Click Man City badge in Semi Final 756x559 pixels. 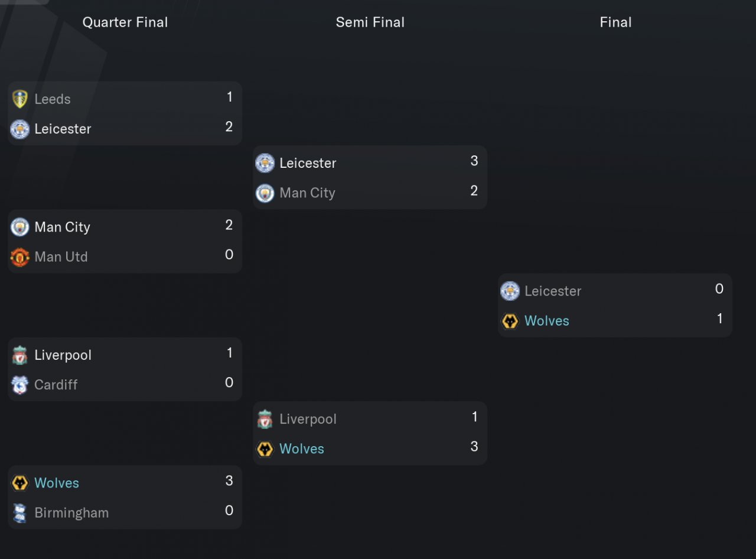[265, 193]
